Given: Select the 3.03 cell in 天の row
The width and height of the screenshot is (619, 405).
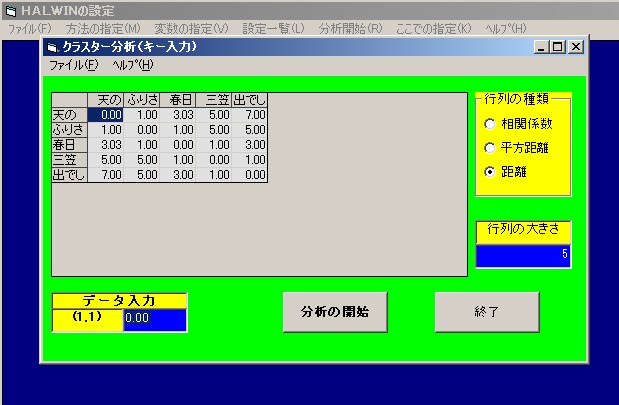Looking at the screenshot, I should 178,115.
